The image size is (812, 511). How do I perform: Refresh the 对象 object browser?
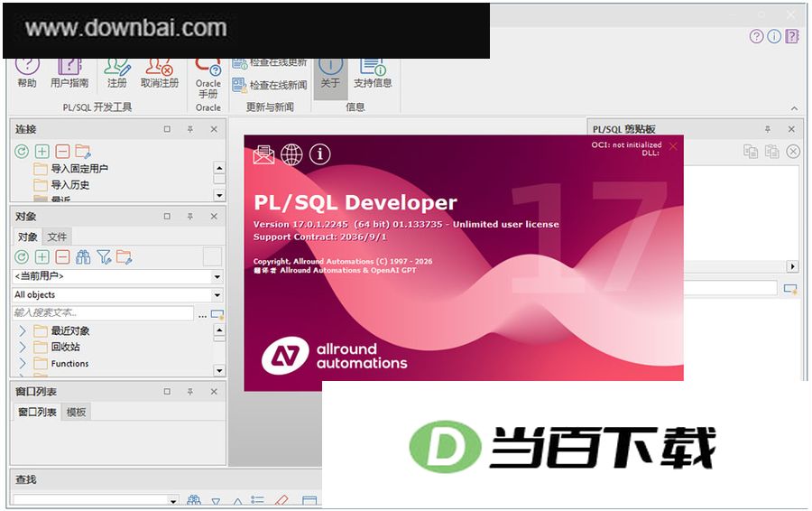[x=22, y=257]
